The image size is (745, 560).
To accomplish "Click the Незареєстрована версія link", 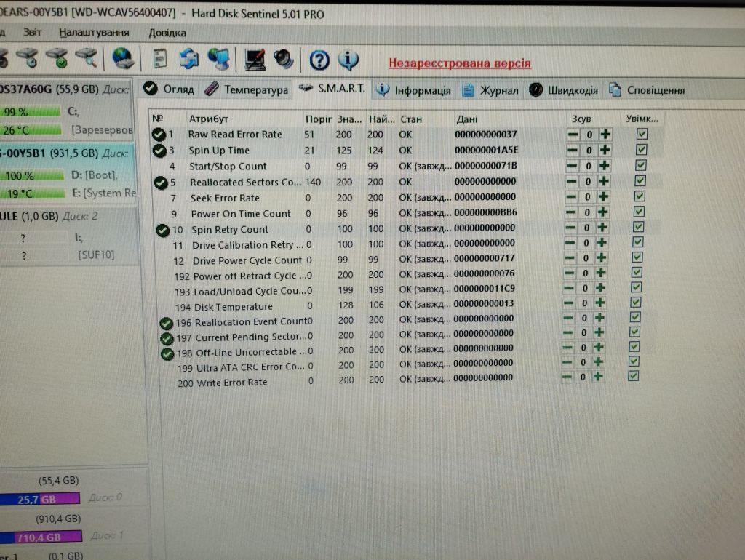I will tap(460, 63).
